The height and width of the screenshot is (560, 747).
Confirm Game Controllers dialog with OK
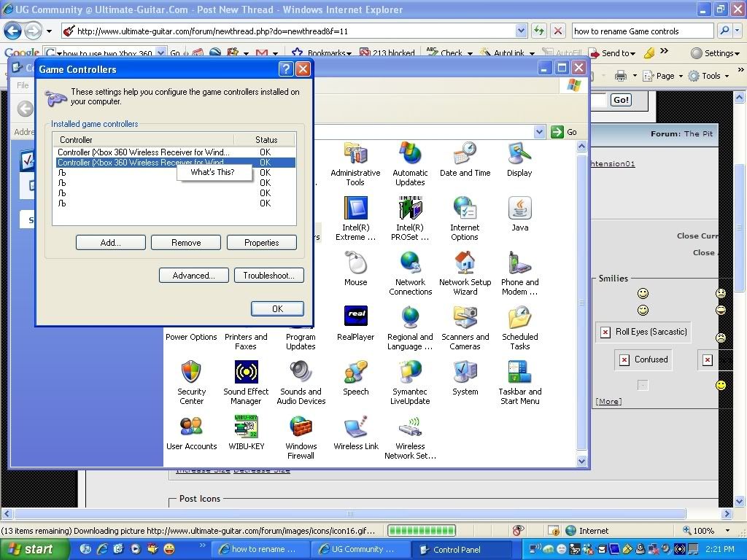[277, 308]
